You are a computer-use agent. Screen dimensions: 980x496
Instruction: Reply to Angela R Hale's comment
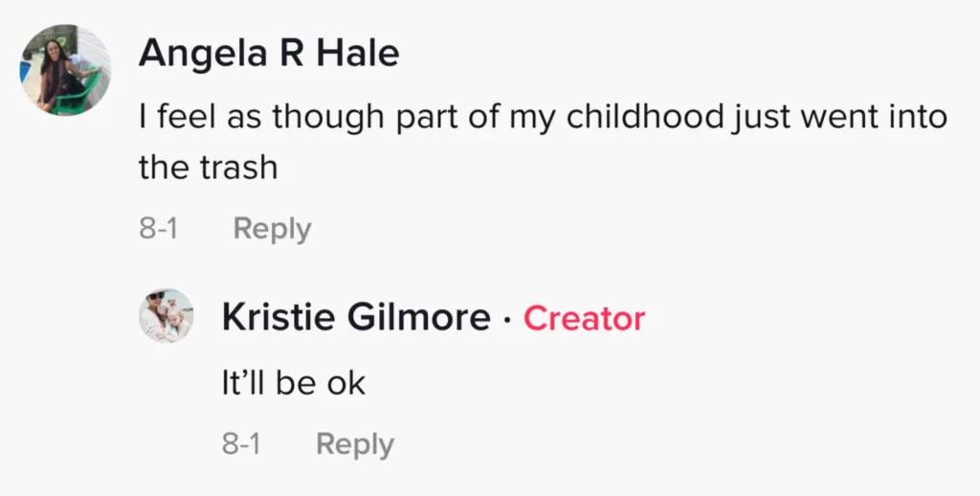click(x=272, y=230)
